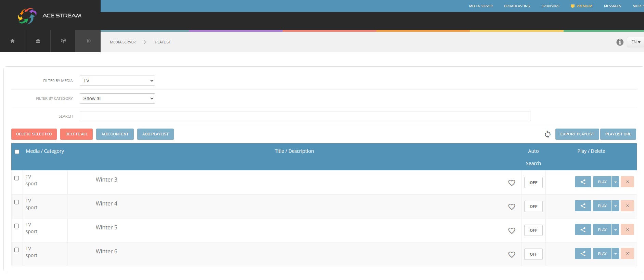Share the Winter 4 channel
The height and width of the screenshot is (280, 644).
tap(583, 206)
